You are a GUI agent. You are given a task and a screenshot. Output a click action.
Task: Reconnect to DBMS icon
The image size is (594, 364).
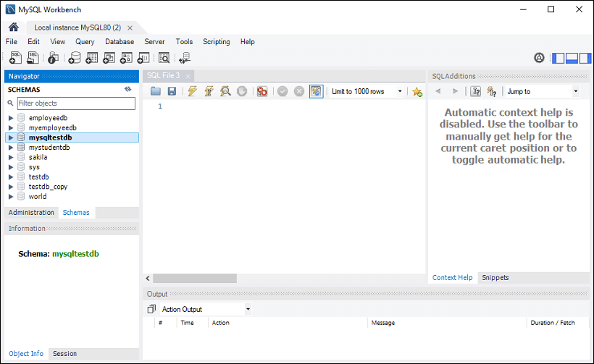[x=185, y=58]
